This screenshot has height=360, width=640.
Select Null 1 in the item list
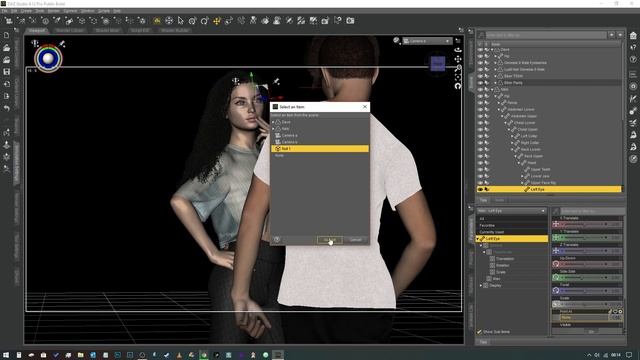pyautogui.click(x=320, y=149)
